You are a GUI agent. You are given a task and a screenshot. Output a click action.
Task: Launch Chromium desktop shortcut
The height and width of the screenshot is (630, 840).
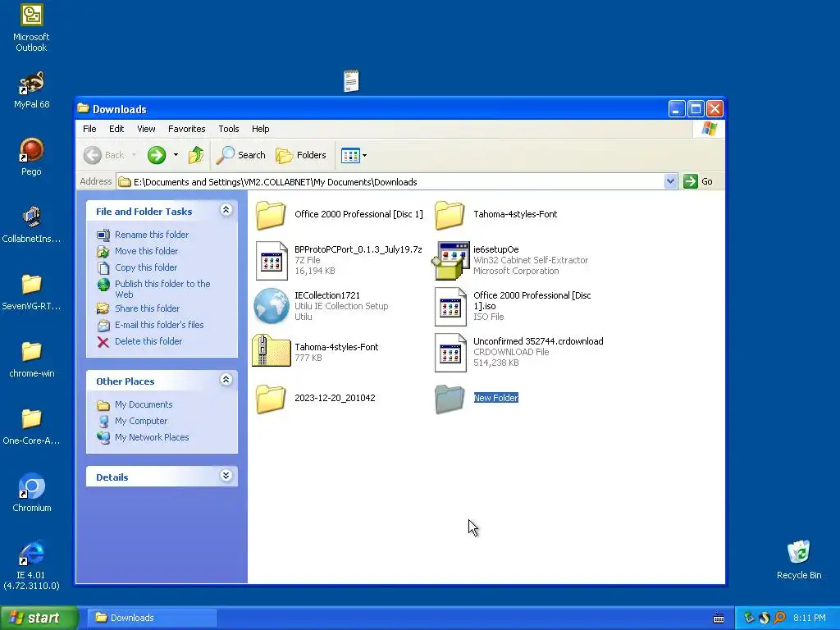(32, 493)
